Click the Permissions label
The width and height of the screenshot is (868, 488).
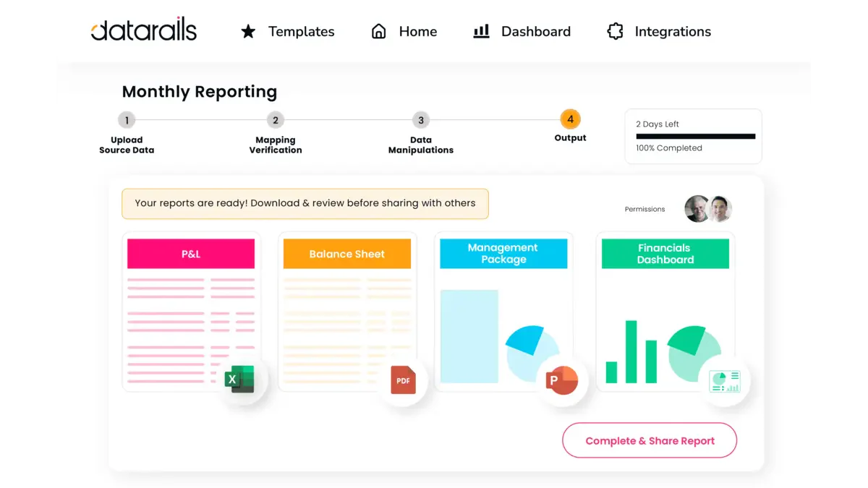click(644, 210)
